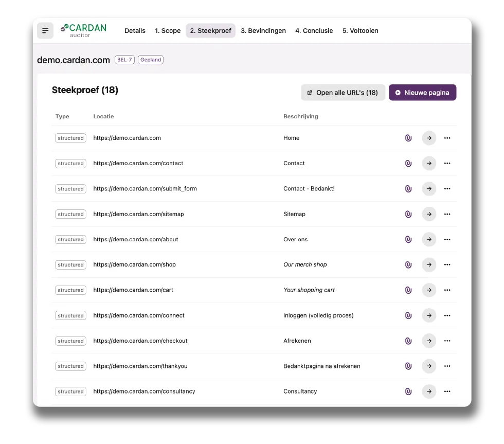504x444 pixels.
Task: Click the paperclip icon in the thankyou row
Action: (x=408, y=366)
